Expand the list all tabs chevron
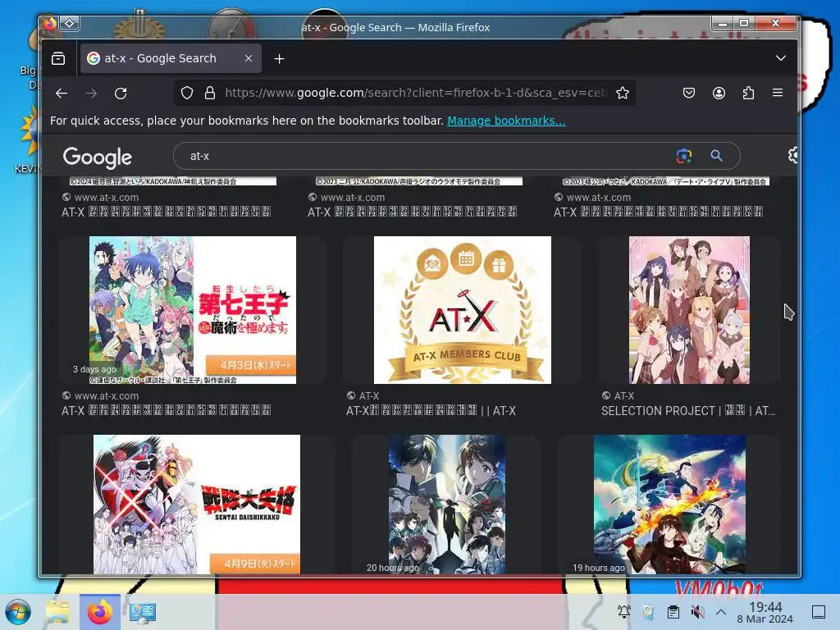 [x=781, y=58]
